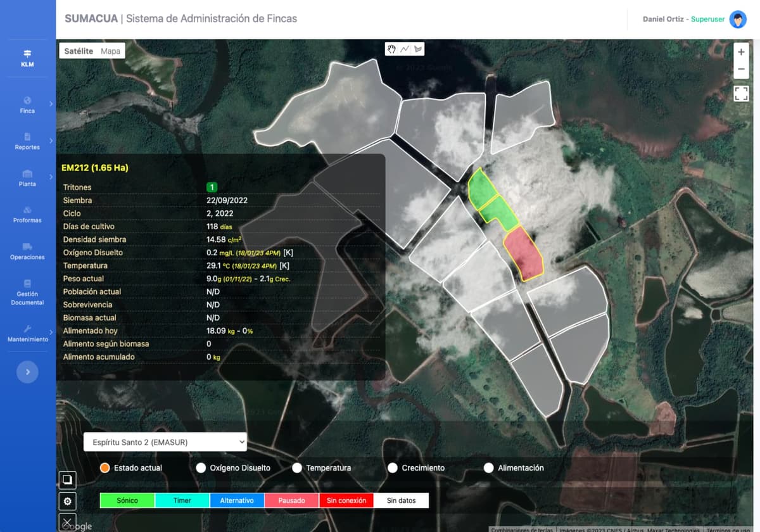Choose the Alimentación radio option

point(489,468)
